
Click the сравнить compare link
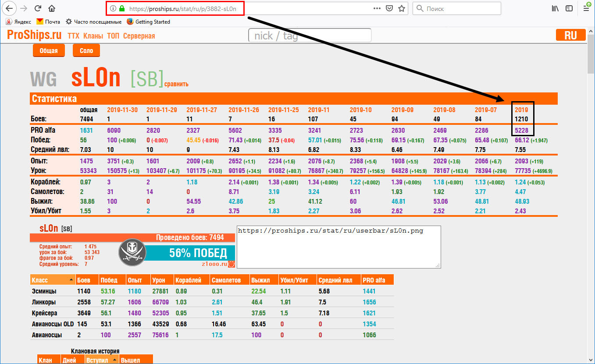pyautogui.click(x=177, y=84)
